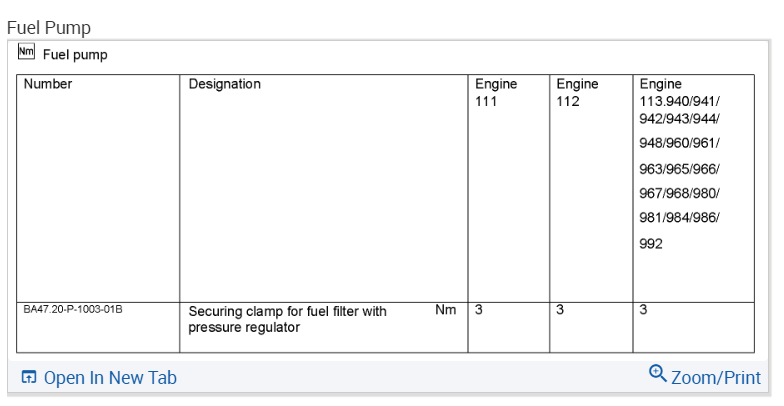784x406 pixels.
Task: Click the Nm torque icon beside Fuel pump
Action: pos(26,53)
